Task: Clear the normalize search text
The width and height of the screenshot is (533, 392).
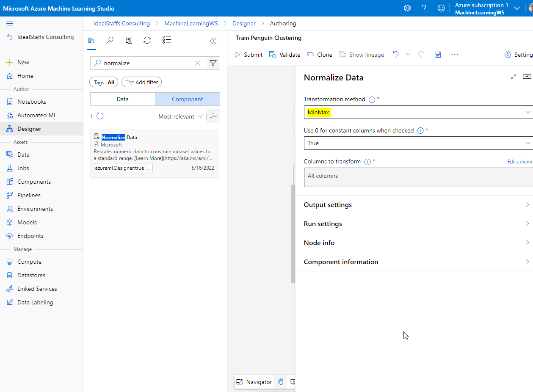Action: click(197, 63)
